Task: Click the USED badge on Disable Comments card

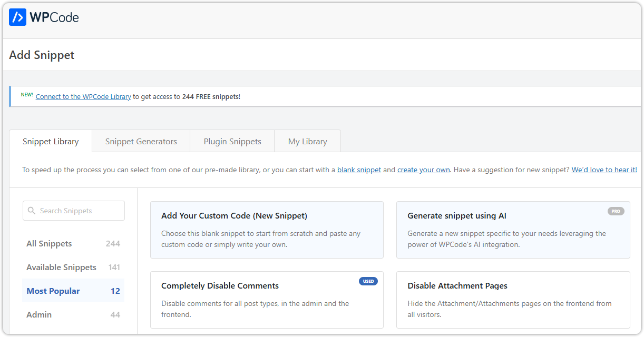Action: (x=368, y=281)
